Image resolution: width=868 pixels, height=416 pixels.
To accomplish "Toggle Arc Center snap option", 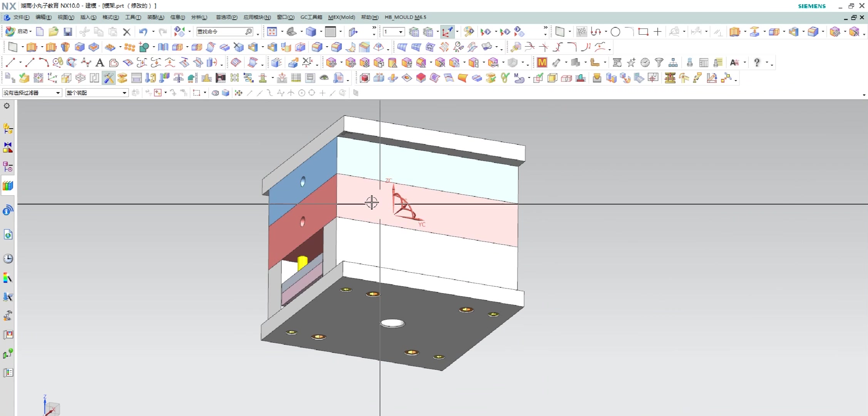I will point(302,93).
